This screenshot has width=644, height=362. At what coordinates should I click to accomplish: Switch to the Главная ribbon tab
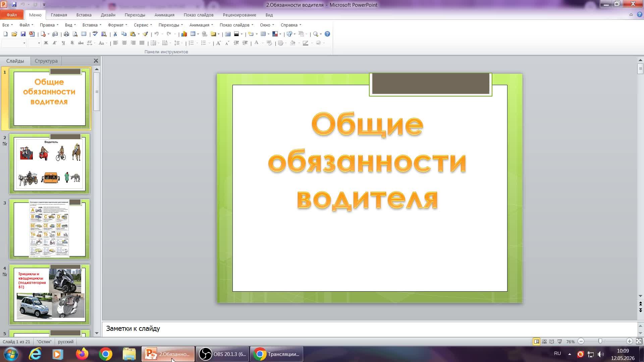(59, 15)
